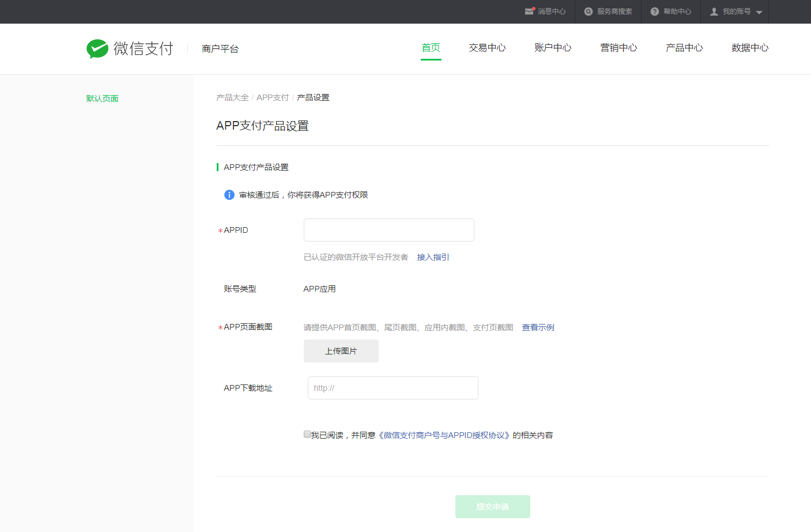Click the APP支付 breadcrumb
The image size is (811, 532).
click(x=273, y=97)
